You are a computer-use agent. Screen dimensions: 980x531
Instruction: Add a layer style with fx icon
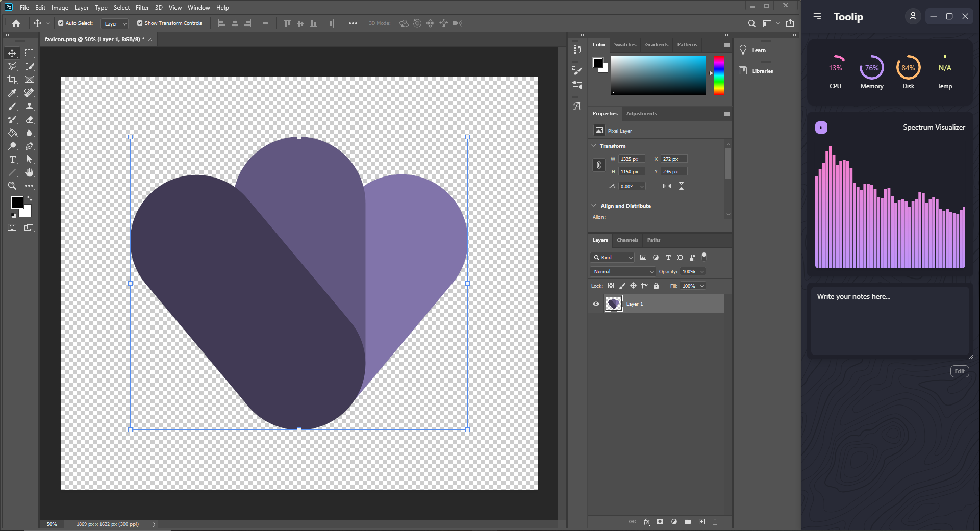click(646, 521)
